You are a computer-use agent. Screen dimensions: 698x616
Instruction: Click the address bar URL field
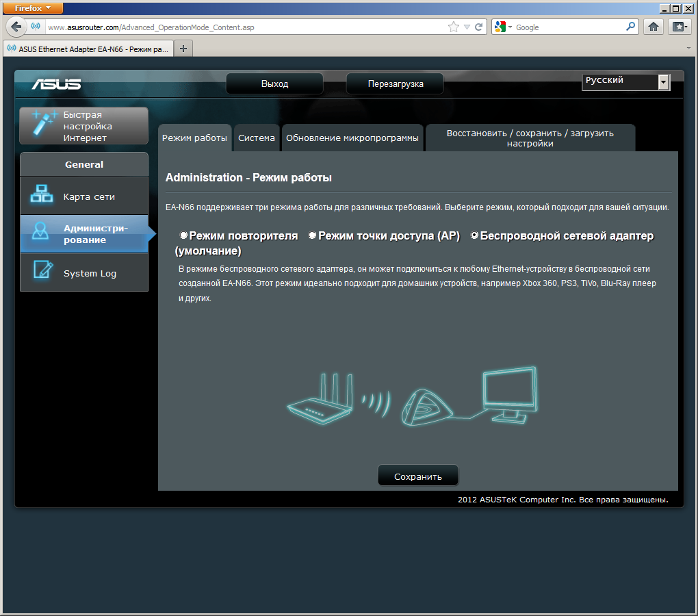[x=246, y=27]
